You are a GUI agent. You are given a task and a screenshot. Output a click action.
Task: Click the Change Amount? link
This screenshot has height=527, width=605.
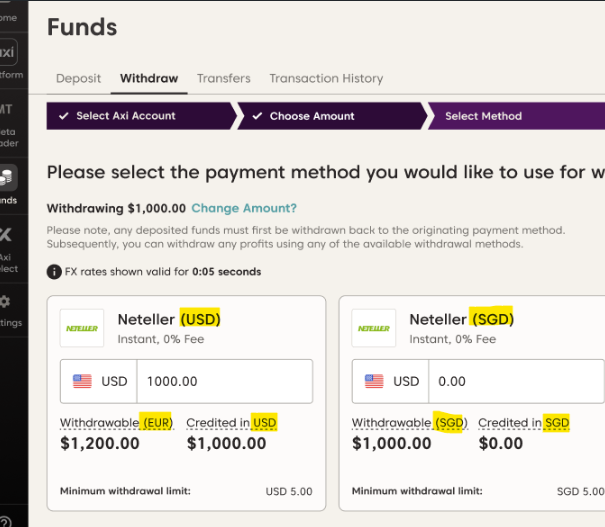coord(244,208)
